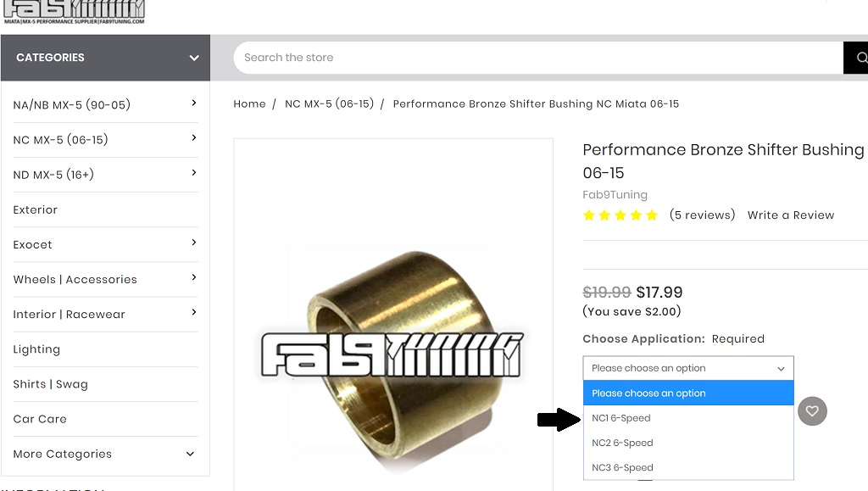Screen dimensions: 868x491
Task: Click the yellow star rating
Action: 620,215
